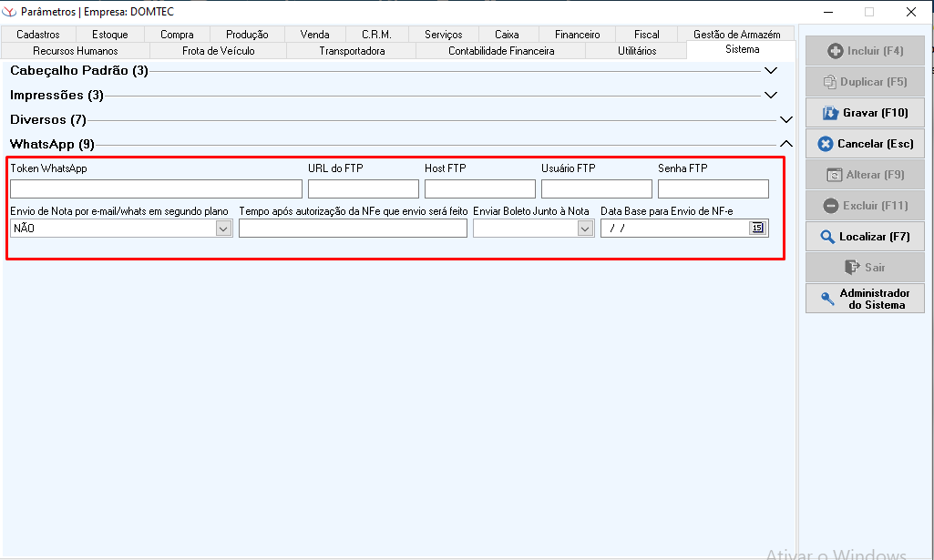Expand the Diversos (7) section
This screenshot has height=560, width=934.
click(786, 119)
